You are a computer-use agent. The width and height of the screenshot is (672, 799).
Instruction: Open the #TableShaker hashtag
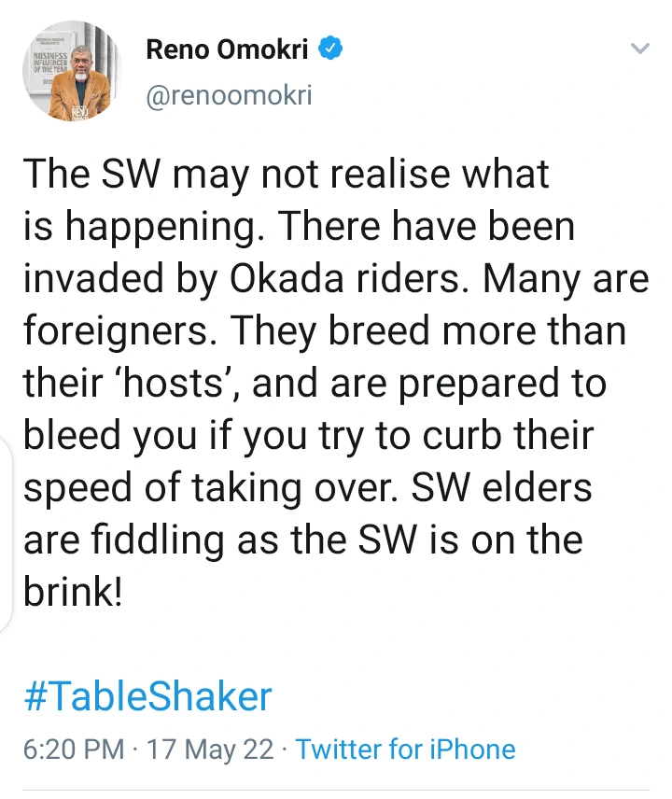click(x=147, y=696)
